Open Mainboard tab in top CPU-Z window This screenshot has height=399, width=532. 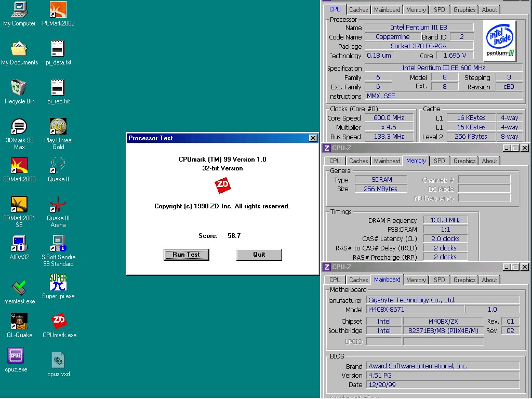pos(387,10)
